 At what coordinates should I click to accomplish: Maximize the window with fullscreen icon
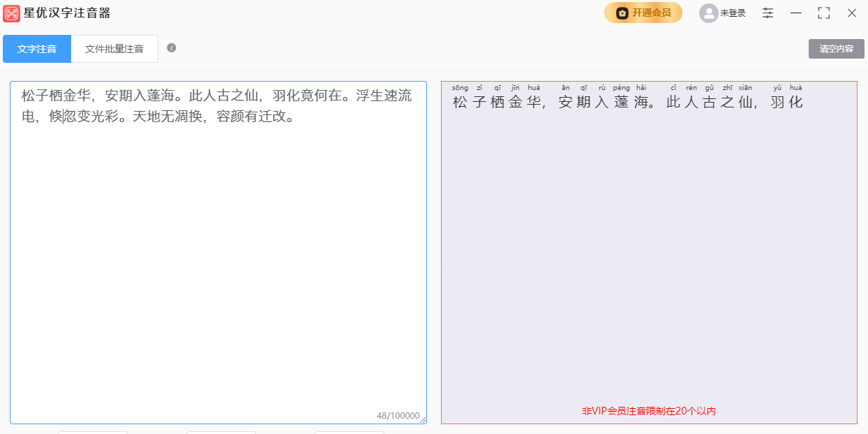[x=823, y=13]
